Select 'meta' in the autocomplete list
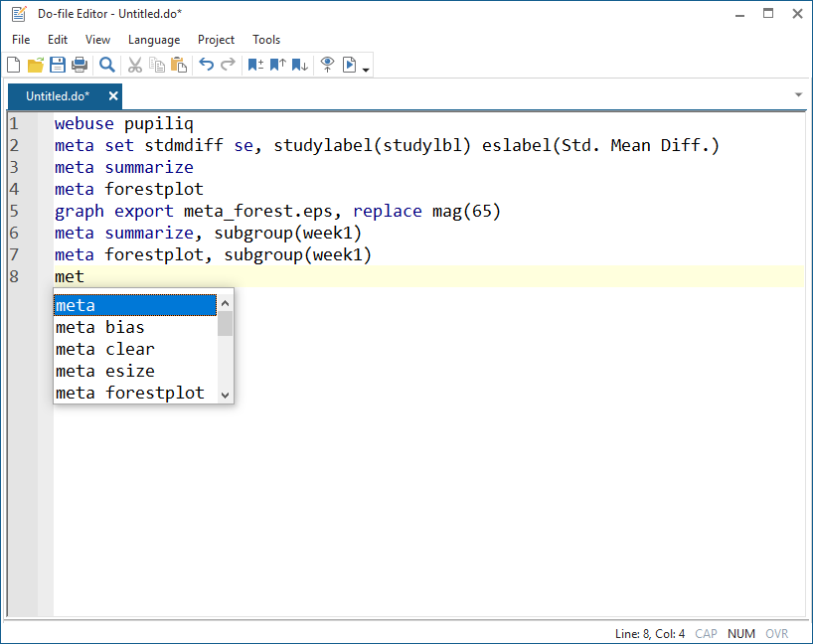813x644 pixels. 135,305
